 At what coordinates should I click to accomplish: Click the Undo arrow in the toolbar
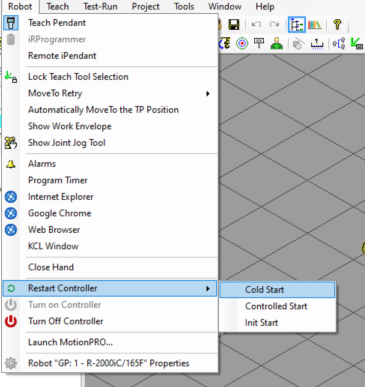point(256,25)
